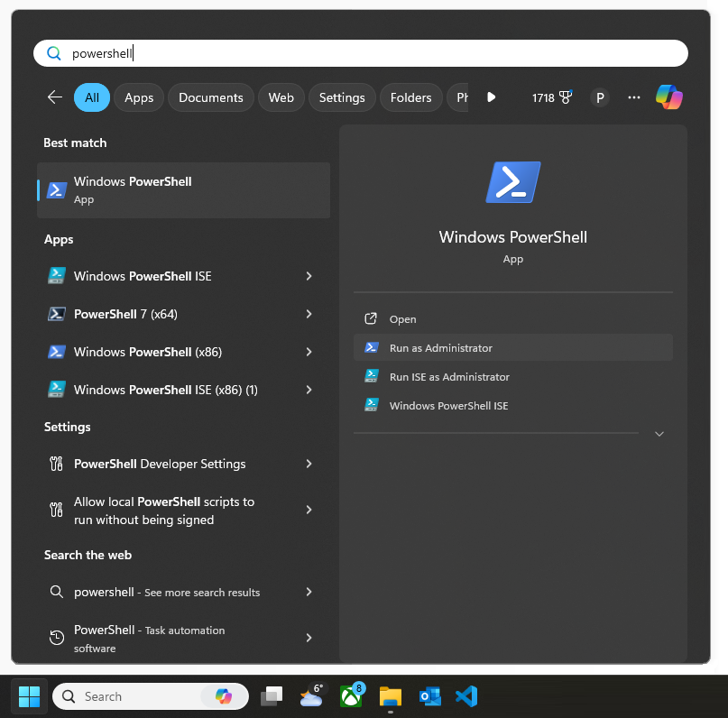Switch to the Apps filter
The height and width of the screenshot is (718, 728).
click(x=138, y=97)
